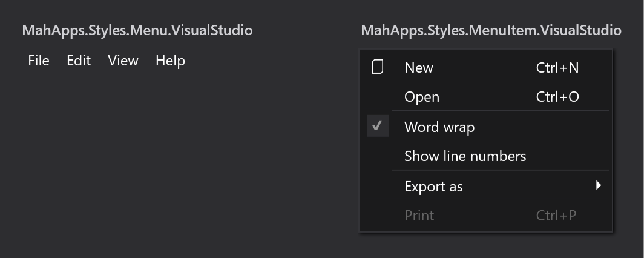Select the New menu entry

tap(486, 67)
